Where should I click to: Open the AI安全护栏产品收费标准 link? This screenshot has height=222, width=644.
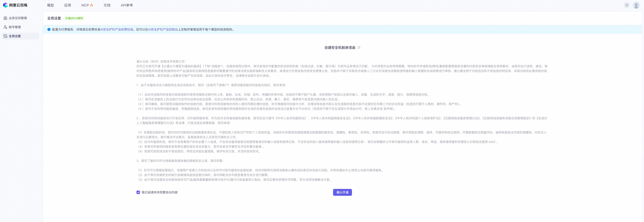[117, 30]
